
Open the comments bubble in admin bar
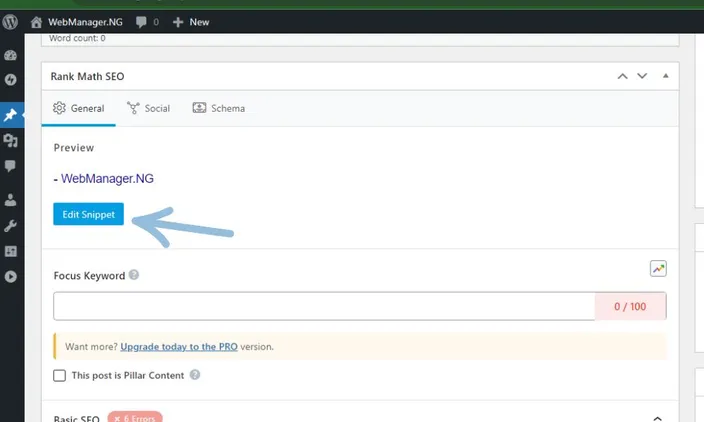click(147, 22)
